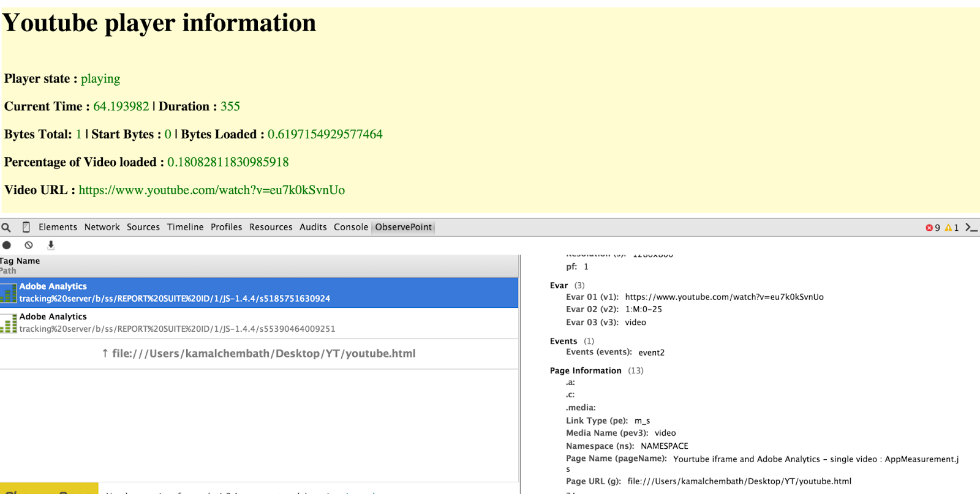Click the Bytes Loaded value 0.6197154929577464
Image resolution: width=980 pixels, height=494 pixels.
[325, 135]
